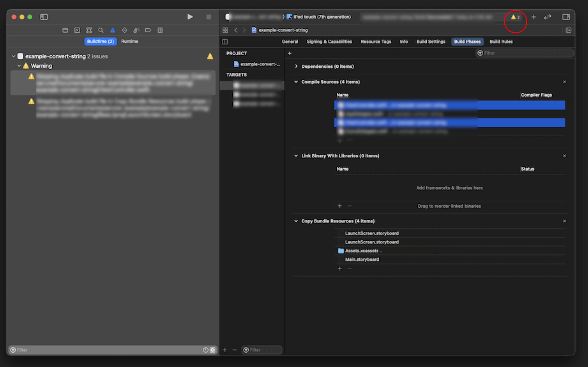Delete the Link Binary With Libraries phase
Viewport: 588px width, 367px height.
click(564, 156)
